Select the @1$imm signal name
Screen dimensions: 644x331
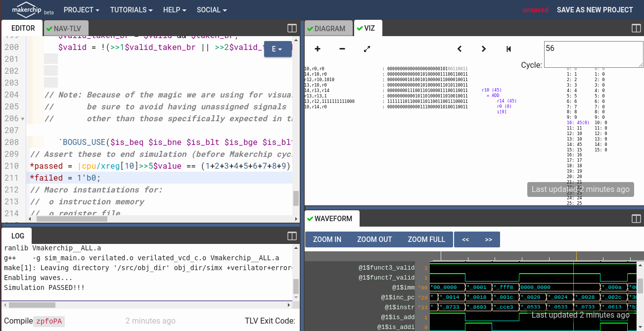click(x=403, y=287)
